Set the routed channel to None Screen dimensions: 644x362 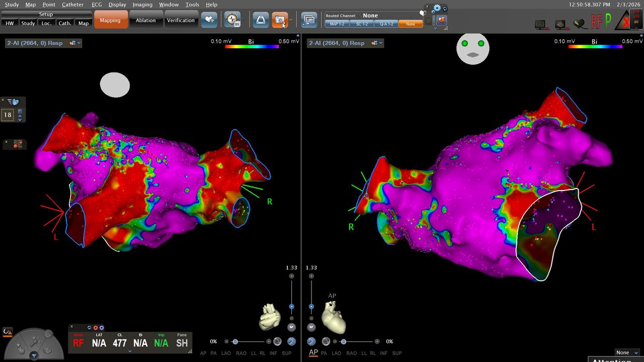point(411,24)
